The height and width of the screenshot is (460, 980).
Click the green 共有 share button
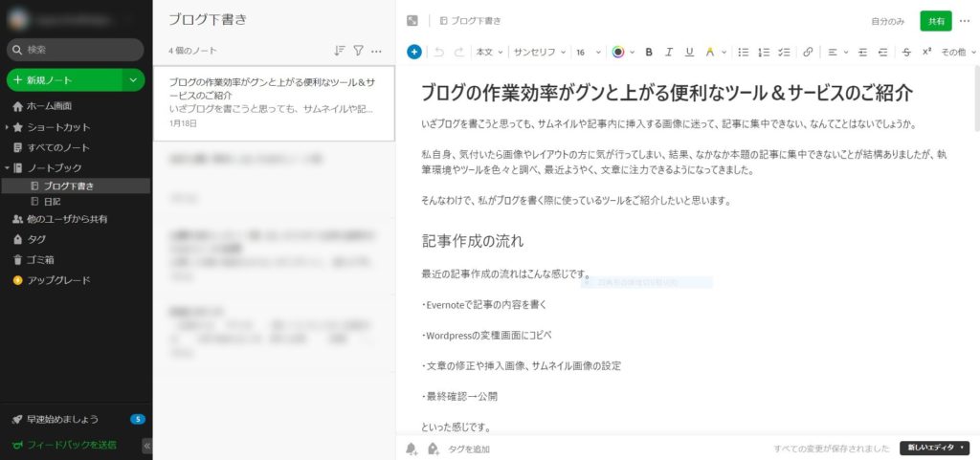pyautogui.click(x=935, y=20)
